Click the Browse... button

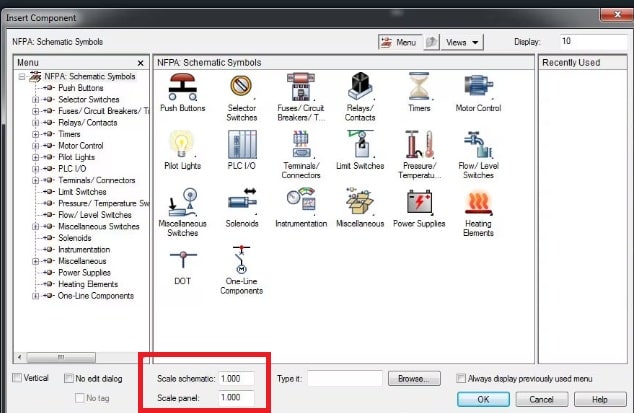(x=414, y=379)
